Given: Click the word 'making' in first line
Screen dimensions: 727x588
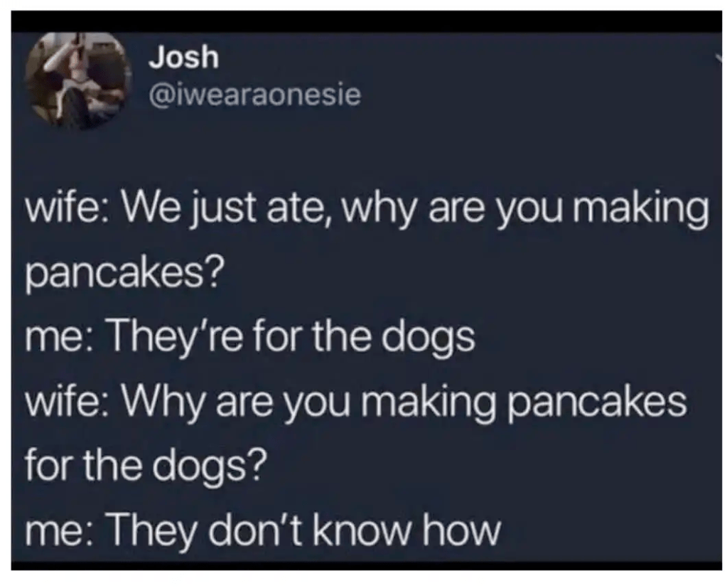Looking at the screenshot, I should pyautogui.click(x=641, y=210).
